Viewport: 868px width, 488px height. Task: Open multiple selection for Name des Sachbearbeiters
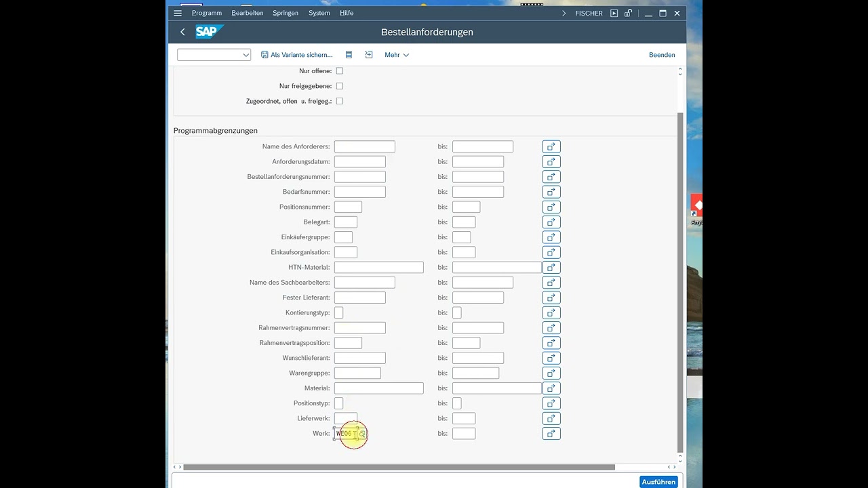point(551,283)
